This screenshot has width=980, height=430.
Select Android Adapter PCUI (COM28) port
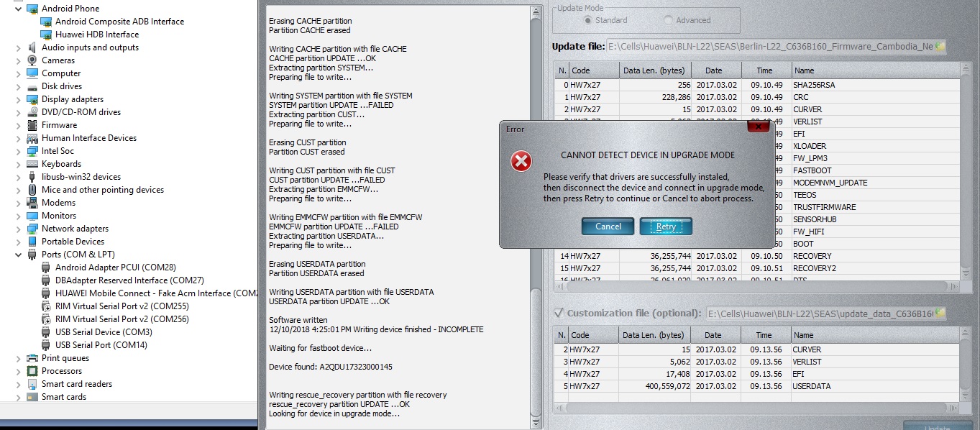tap(115, 267)
